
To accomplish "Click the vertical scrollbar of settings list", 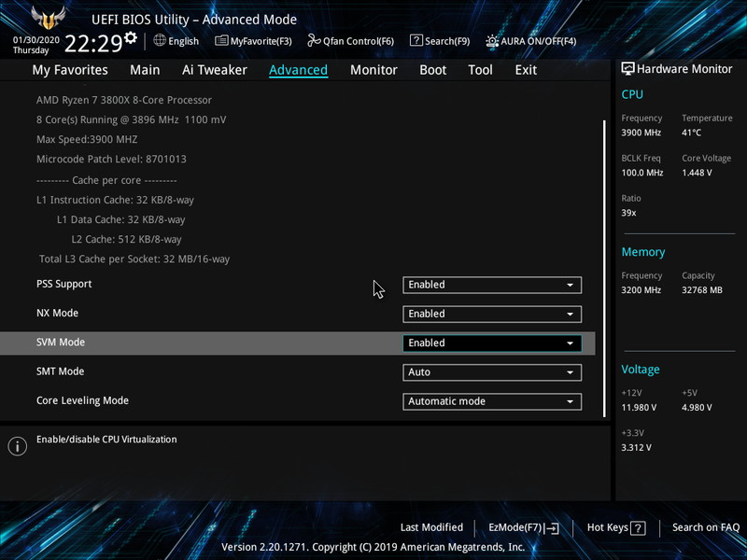I will click(604, 269).
